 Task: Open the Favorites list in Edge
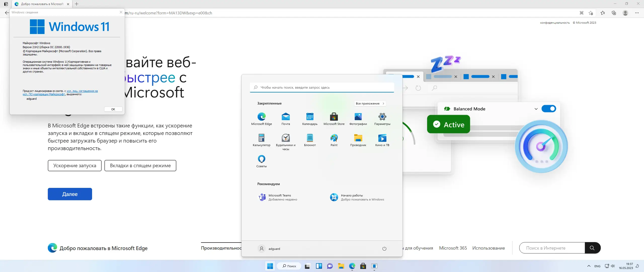tap(603, 13)
